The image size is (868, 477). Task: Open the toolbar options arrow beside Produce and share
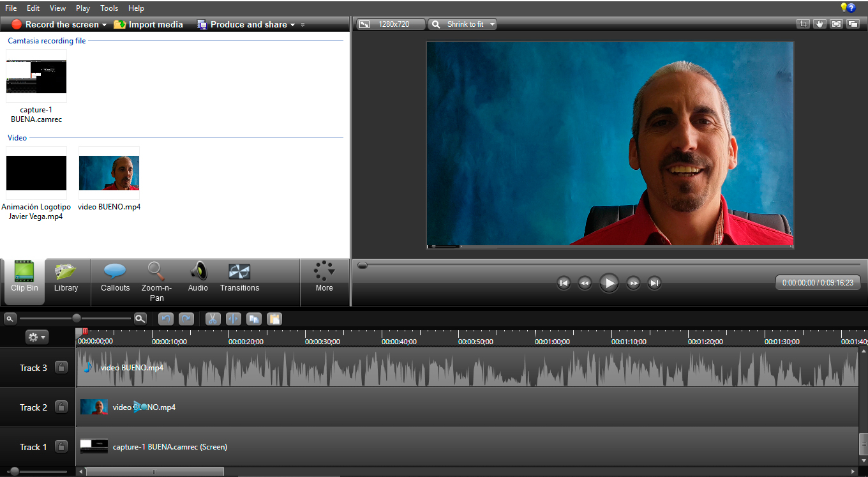pyautogui.click(x=303, y=25)
